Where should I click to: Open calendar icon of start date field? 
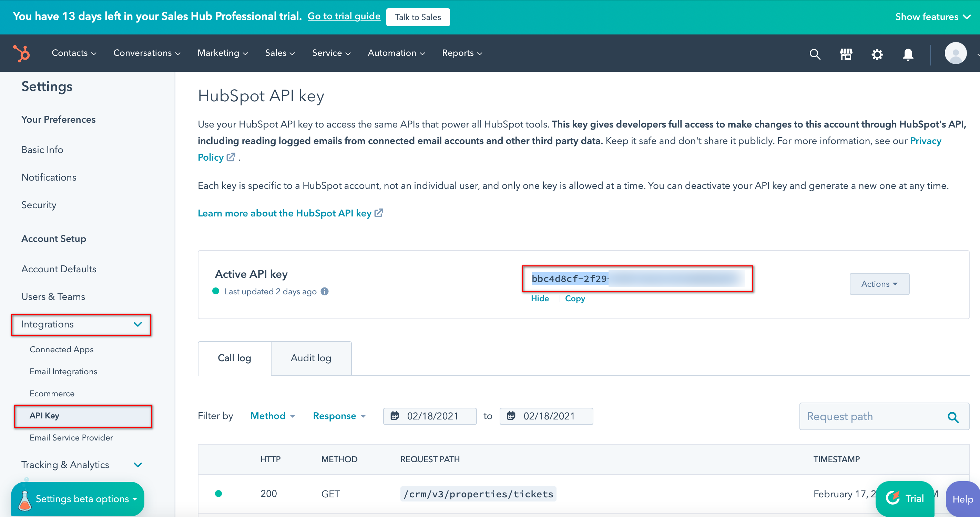click(x=395, y=416)
